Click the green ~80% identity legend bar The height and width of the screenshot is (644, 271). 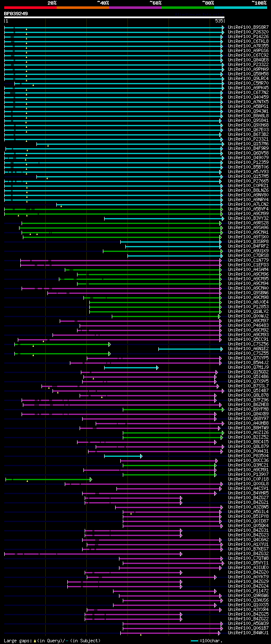(188, 8)
